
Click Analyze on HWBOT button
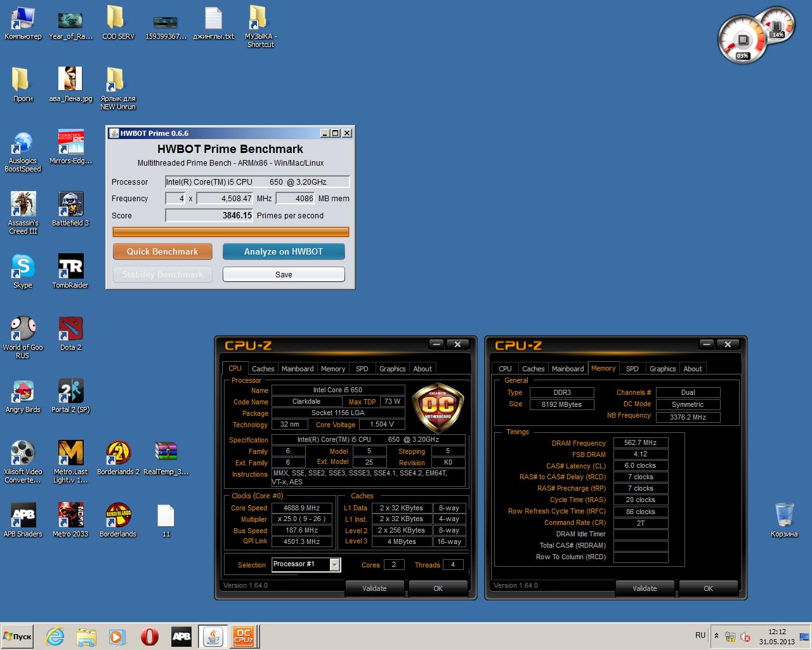pyautogui.click(x=284, y=251)
